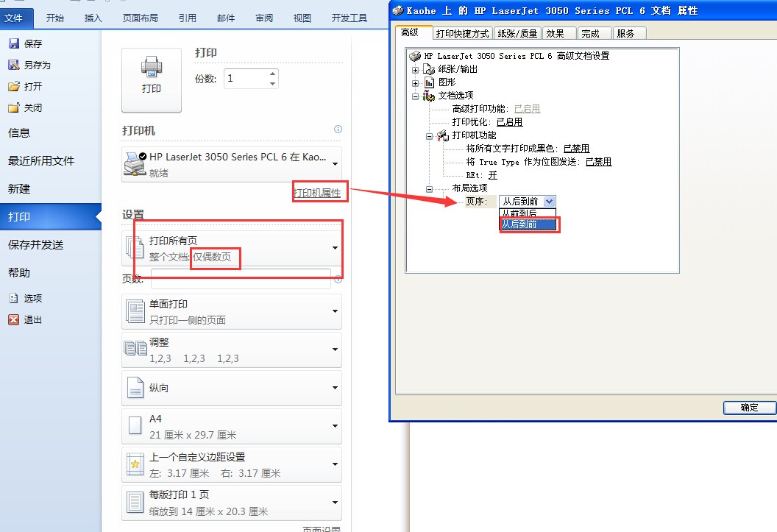Expand the 图形 tree node

coord(415,83)
